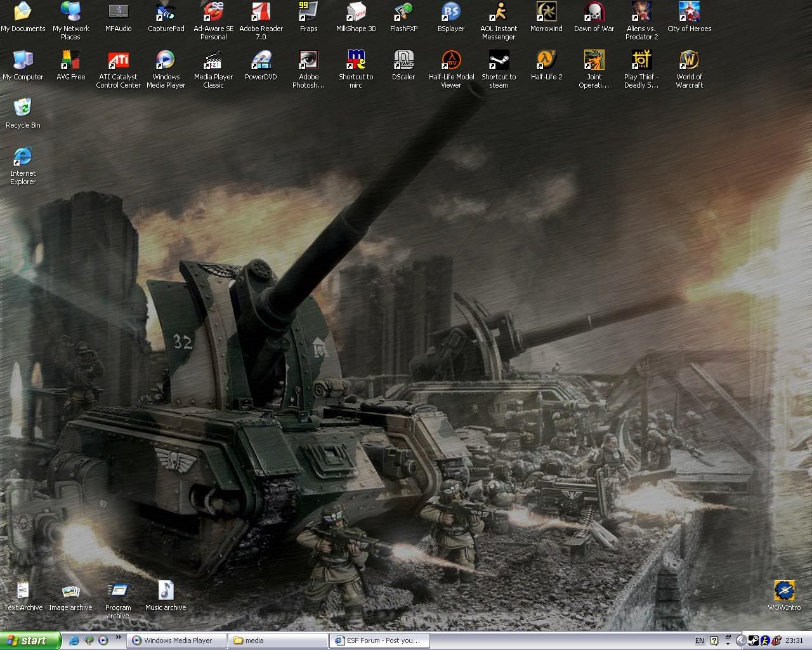Click the red system tray icon beside the clock

[x=775, y=640]
